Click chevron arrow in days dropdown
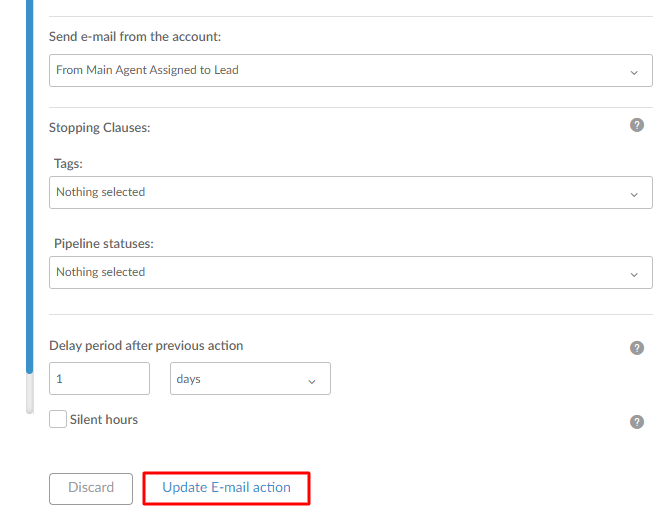The image size is (665, 515). [312, 382]
